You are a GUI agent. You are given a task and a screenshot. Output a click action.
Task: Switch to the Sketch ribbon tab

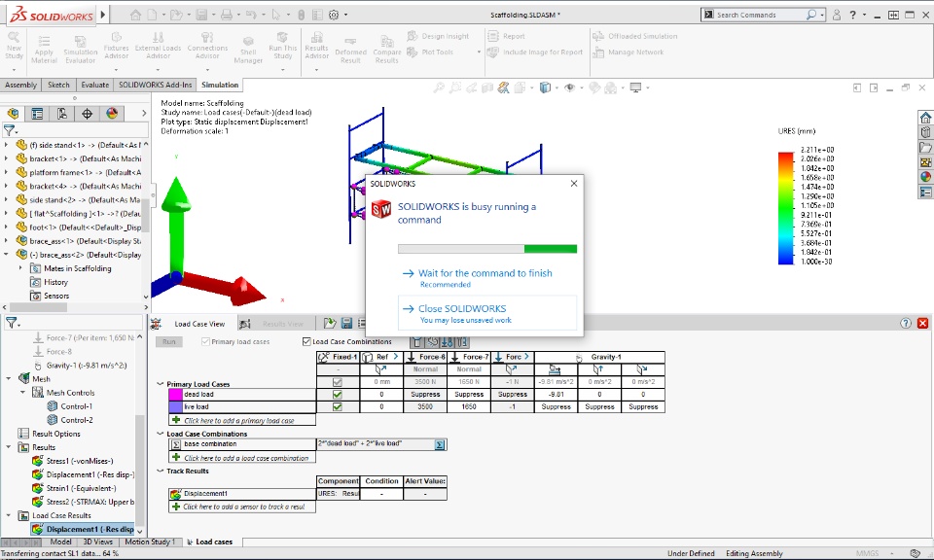(58, 86)
